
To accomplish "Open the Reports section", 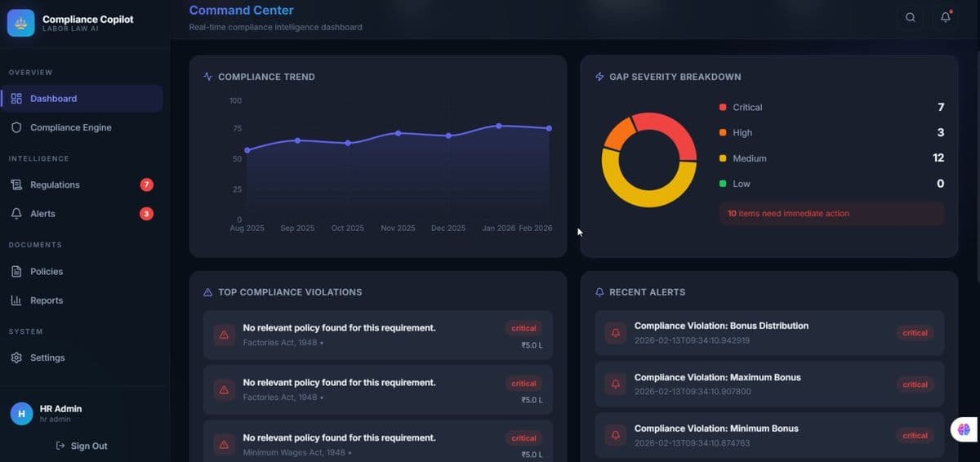I will coord(47,300).
